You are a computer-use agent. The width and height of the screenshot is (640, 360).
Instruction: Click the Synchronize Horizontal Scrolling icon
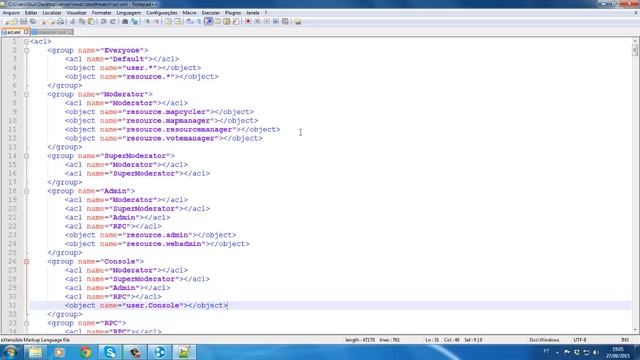click(178, 21)
